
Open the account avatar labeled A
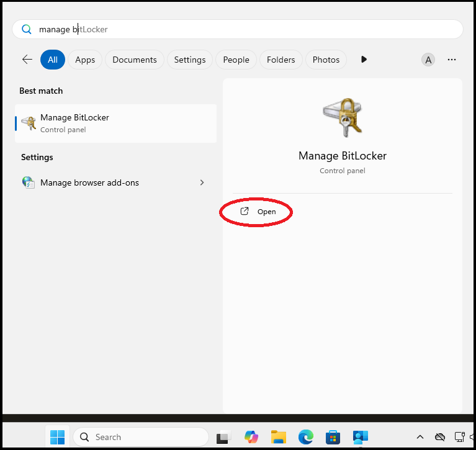428,60
